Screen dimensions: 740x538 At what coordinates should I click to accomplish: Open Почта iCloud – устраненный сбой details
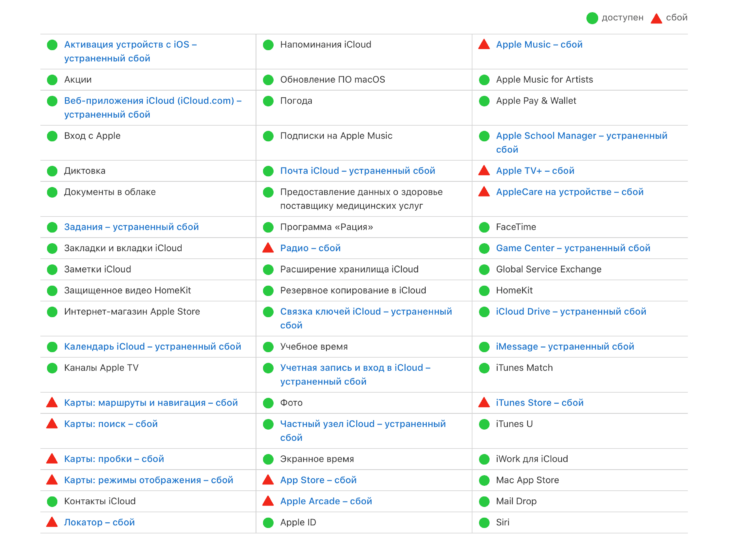(x=357, y=171)
